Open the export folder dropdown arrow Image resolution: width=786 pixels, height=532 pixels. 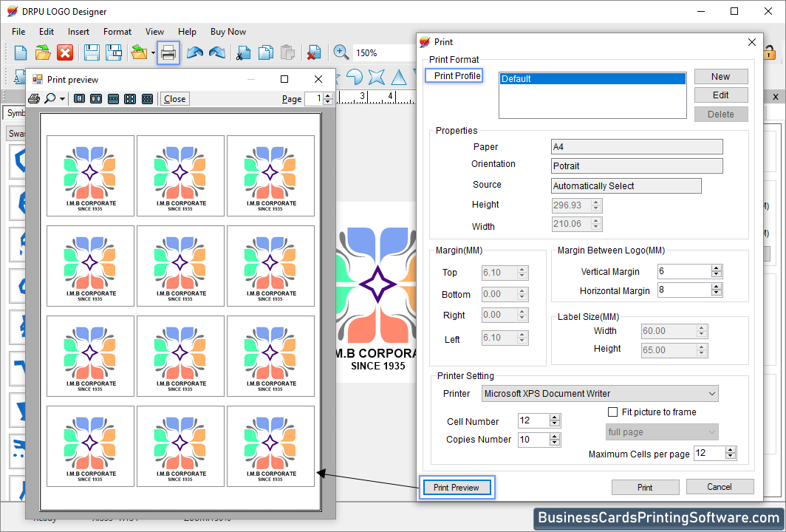point(153,52)
